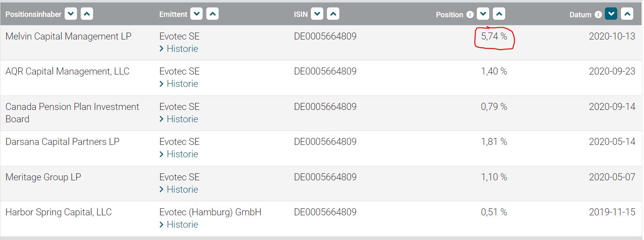The image size is (644, 240).
Task: Click the active Datum descending sort arrow
Action: tap(611, 14)
